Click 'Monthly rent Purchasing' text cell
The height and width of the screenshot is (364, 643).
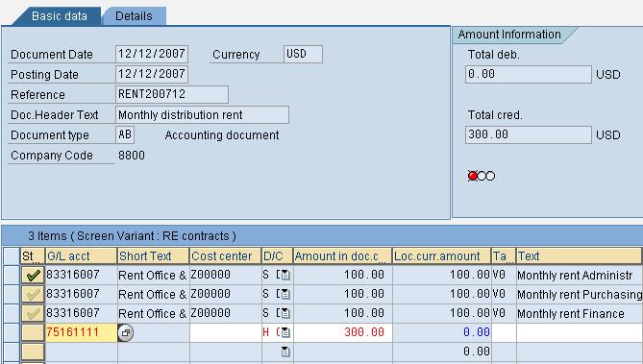580,294
